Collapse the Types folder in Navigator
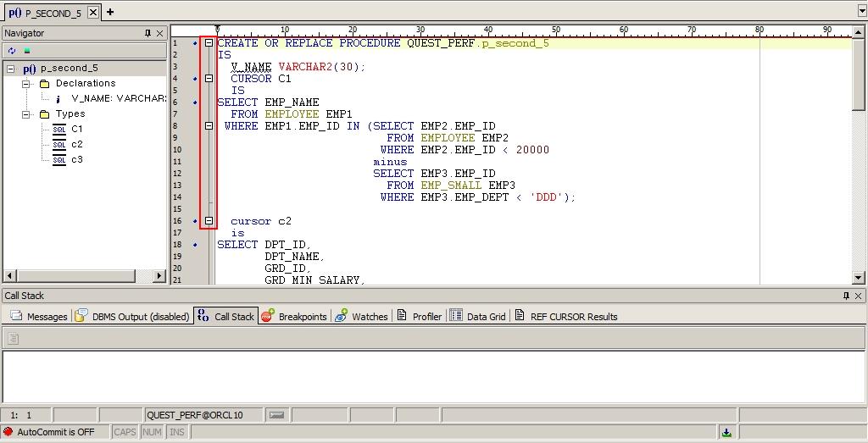This screenshot has width=868, height=443. [x=26, y=114]
